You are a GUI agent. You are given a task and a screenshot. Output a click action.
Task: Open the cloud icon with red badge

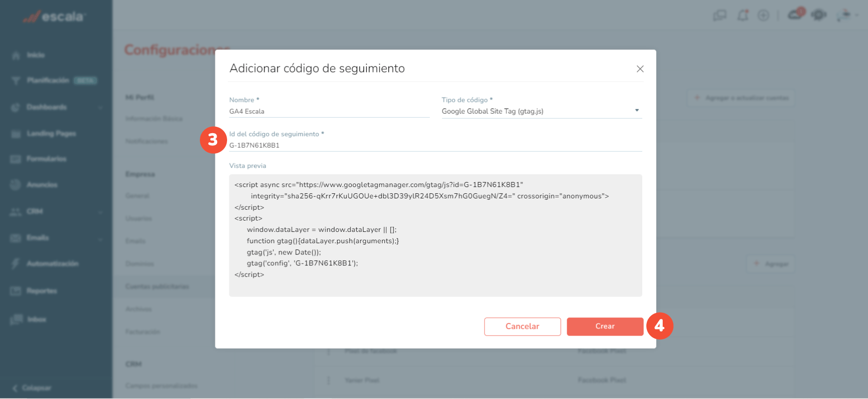coord(795,14)
